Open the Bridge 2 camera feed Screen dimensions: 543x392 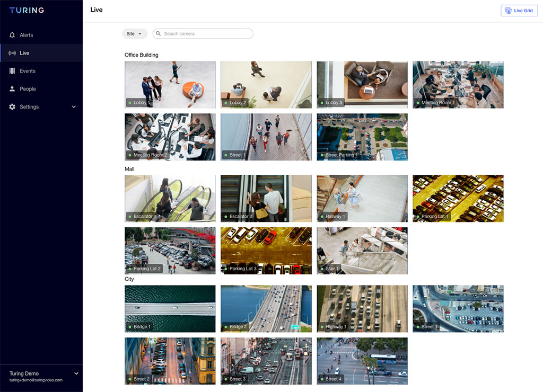[266, 309]
